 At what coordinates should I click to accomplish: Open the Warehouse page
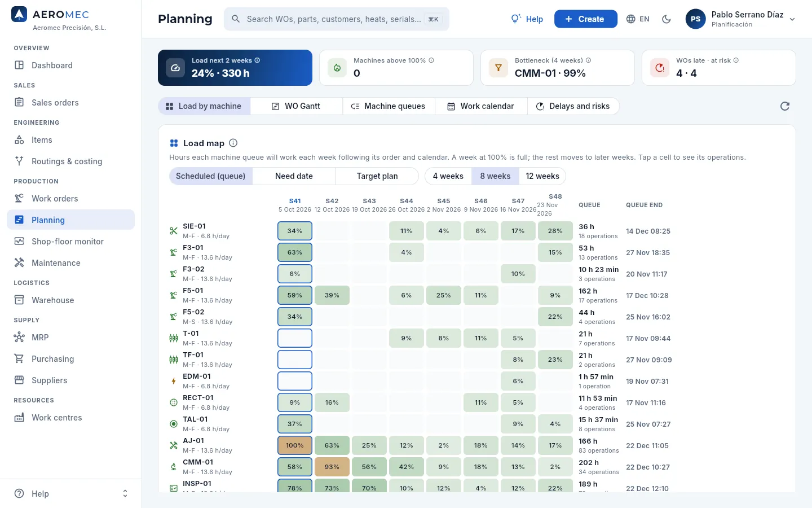pos(71,300)
